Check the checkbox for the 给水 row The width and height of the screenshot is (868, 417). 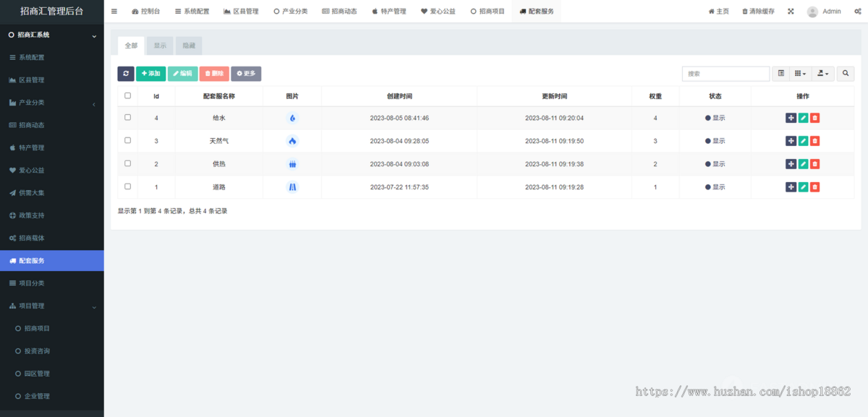click(127, 117)
